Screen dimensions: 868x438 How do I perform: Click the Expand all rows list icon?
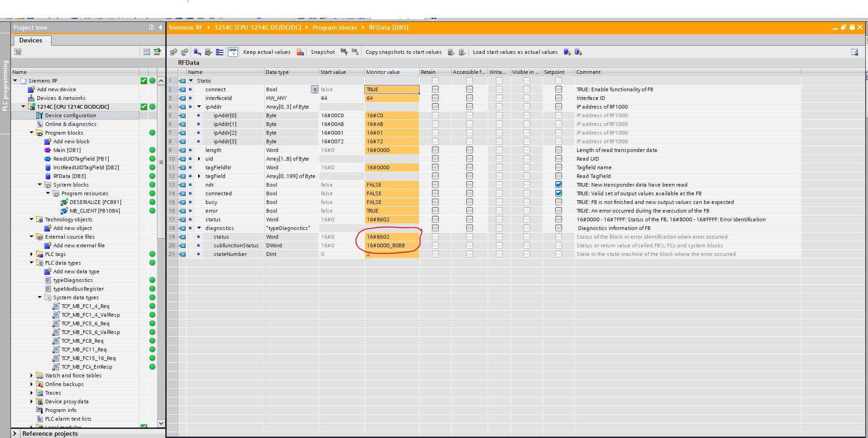[220, 52]
